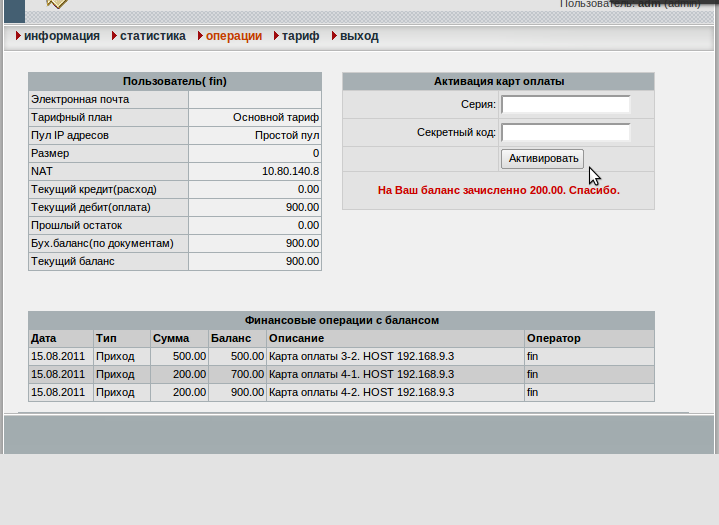This screenshot has height=525, width=719.
Task: Select the Карта оплаты 3-2 transaction row
Action: click(x=361, y=356)
